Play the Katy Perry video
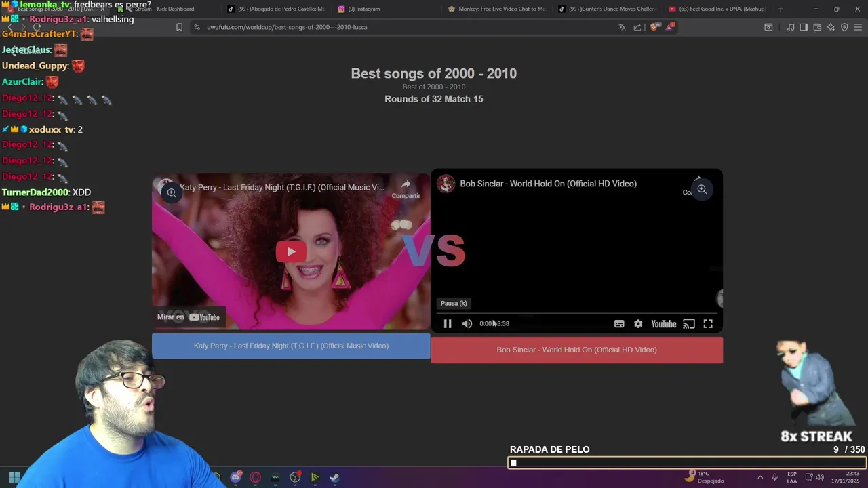Image resolution: width=868 pixels, height=488 pixels. pos(291,251)
